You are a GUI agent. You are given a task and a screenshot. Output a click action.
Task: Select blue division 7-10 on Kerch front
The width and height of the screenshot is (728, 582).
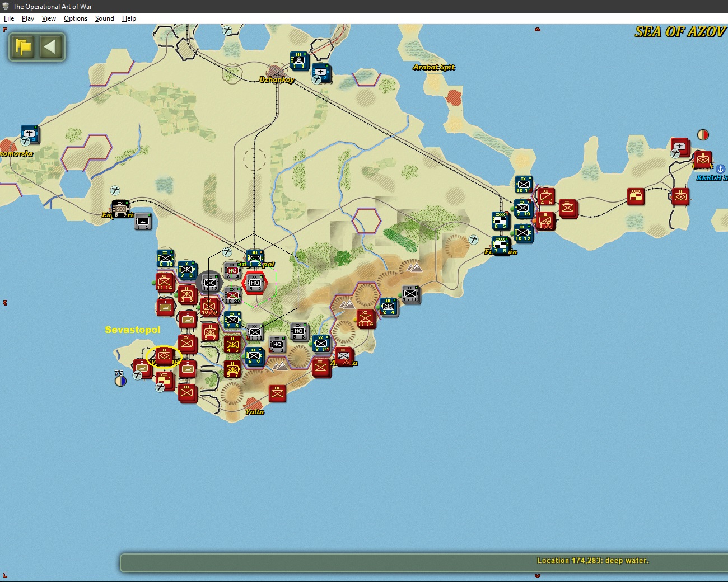[522, 208]
